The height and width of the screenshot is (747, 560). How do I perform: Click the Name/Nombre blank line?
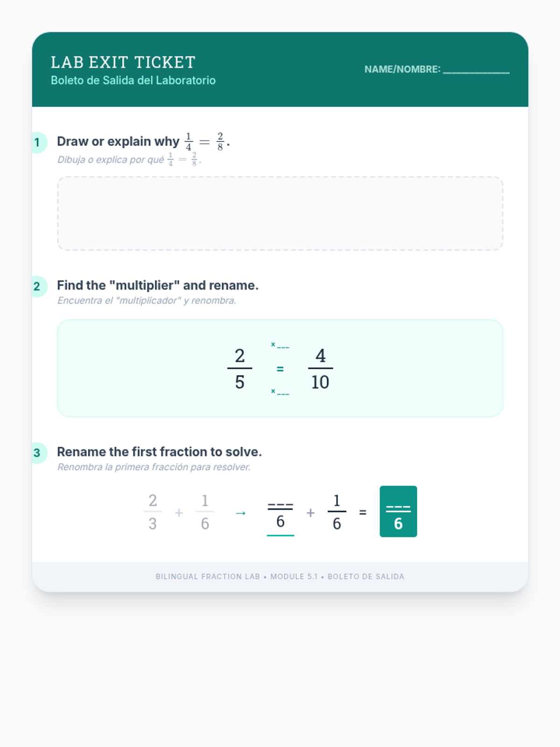coord(476,70)
